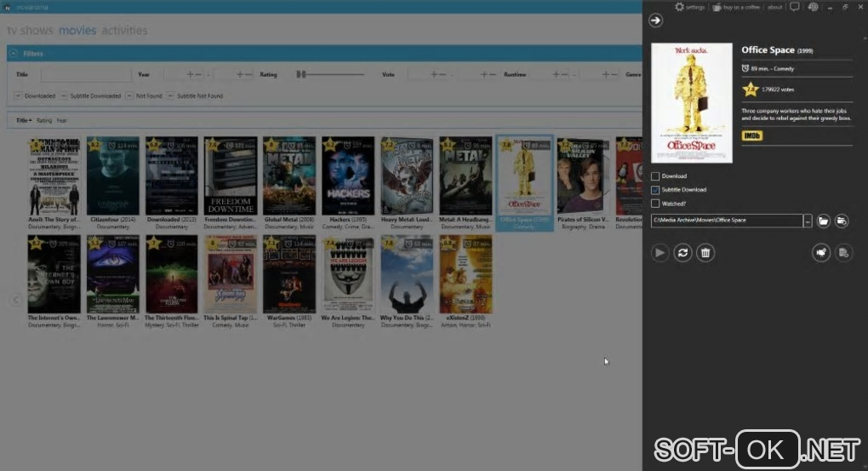
Task: Click the globe language icon
Action: tap(813, 7)
